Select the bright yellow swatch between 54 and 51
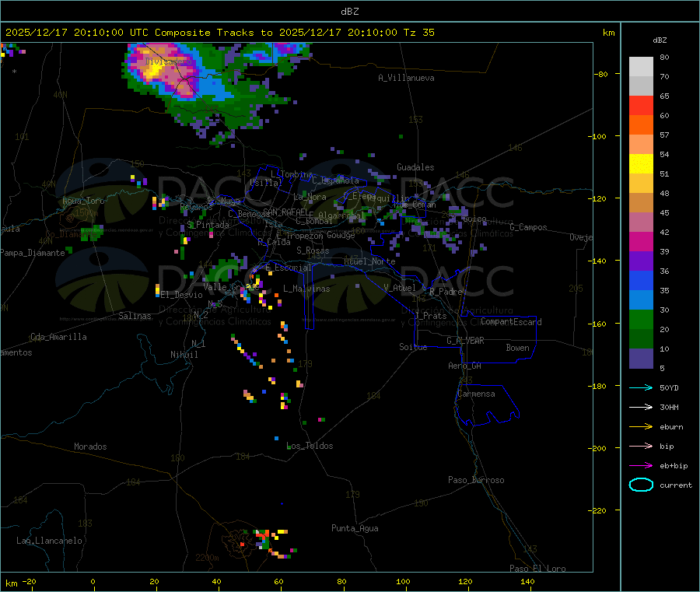 pos(641,164)
